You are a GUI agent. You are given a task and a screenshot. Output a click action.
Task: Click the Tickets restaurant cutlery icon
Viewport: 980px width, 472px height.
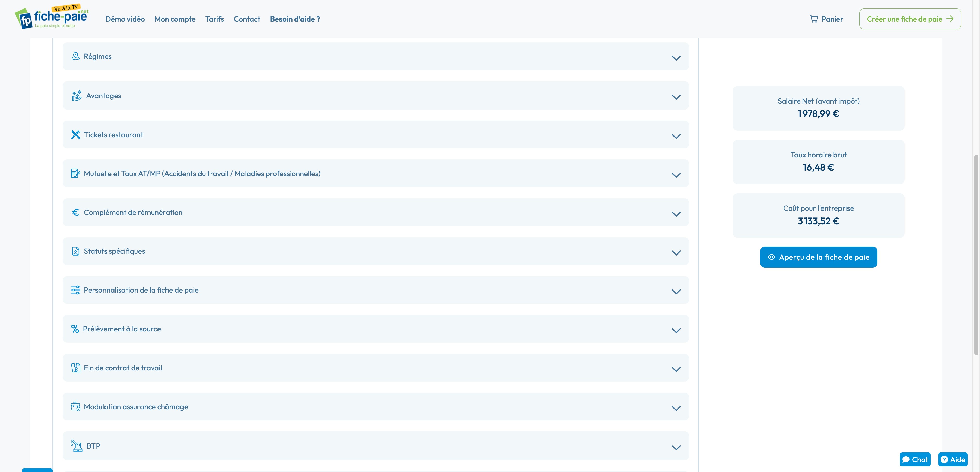[75, 134]
